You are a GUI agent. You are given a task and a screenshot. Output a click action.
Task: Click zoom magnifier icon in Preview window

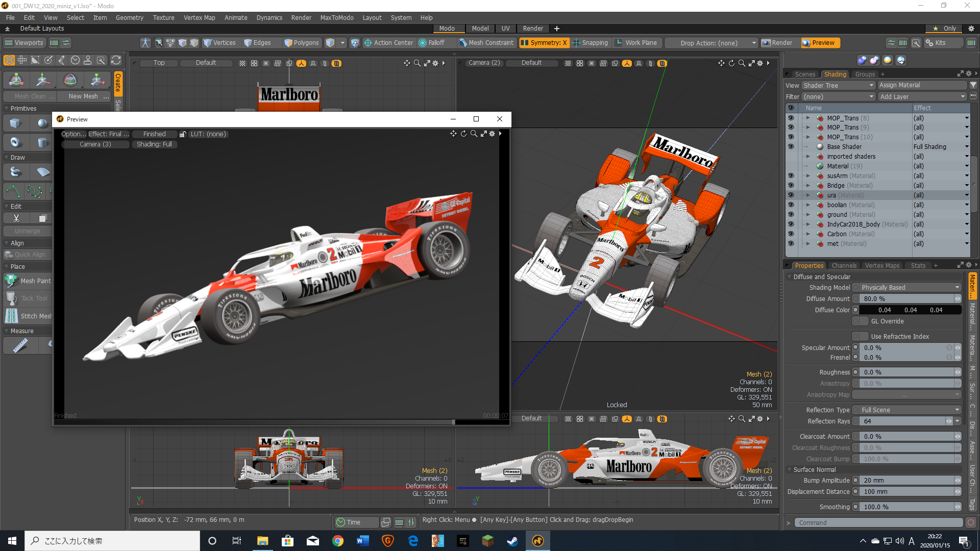[x=474, y=134]
